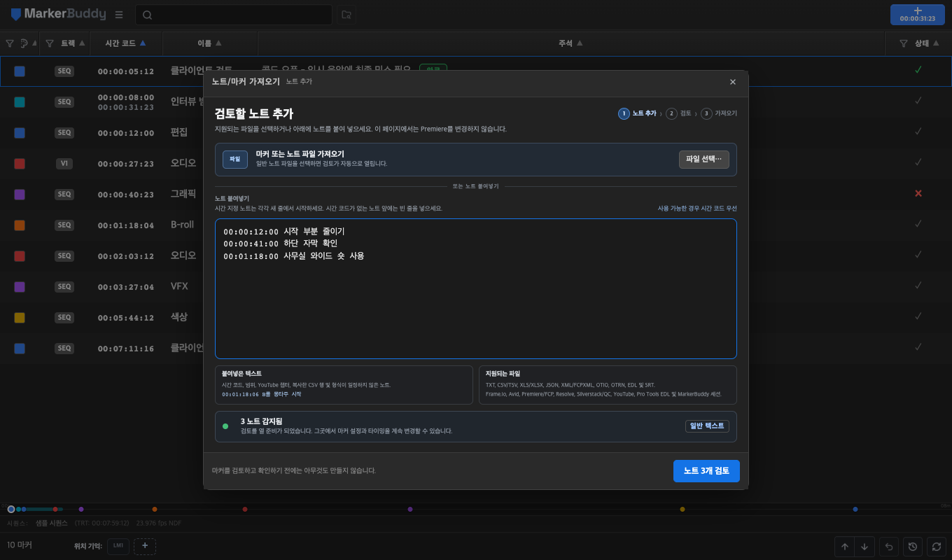952x560 pixels.
Task: Sort by the 주석 column header
Action: pos(571,43)
